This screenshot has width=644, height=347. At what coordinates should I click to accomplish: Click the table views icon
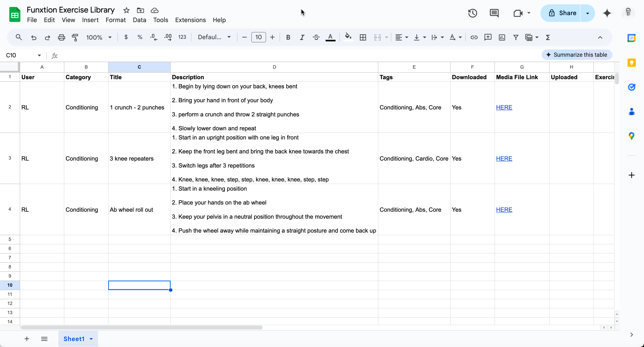click(x=529, y=37)
